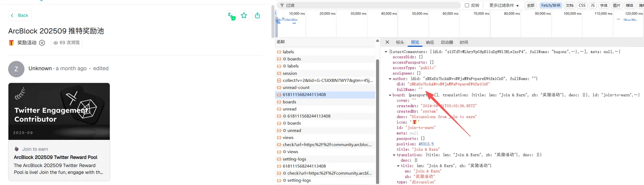Image resolution: width=644 pixels, height=185 pixels.
Task: Select the collect?v=2&tid=G-C5XXBN7WY7 request
Action: pyautogui.click(x=325, y=81)
